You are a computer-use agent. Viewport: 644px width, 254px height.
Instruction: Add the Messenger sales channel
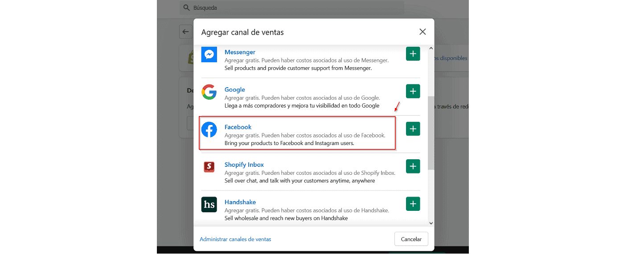coord(413,54)
